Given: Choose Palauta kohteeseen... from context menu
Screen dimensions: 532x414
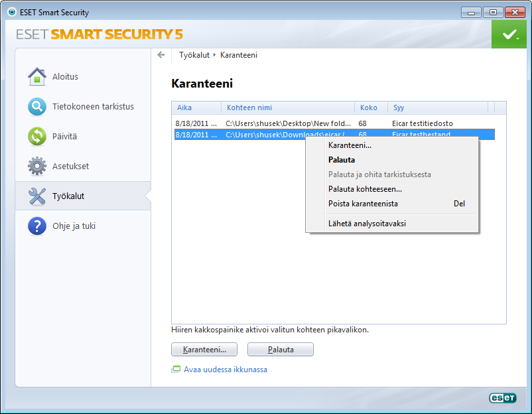Looking at the screenshot, I should pyautogui.click(x=392, y=189).
